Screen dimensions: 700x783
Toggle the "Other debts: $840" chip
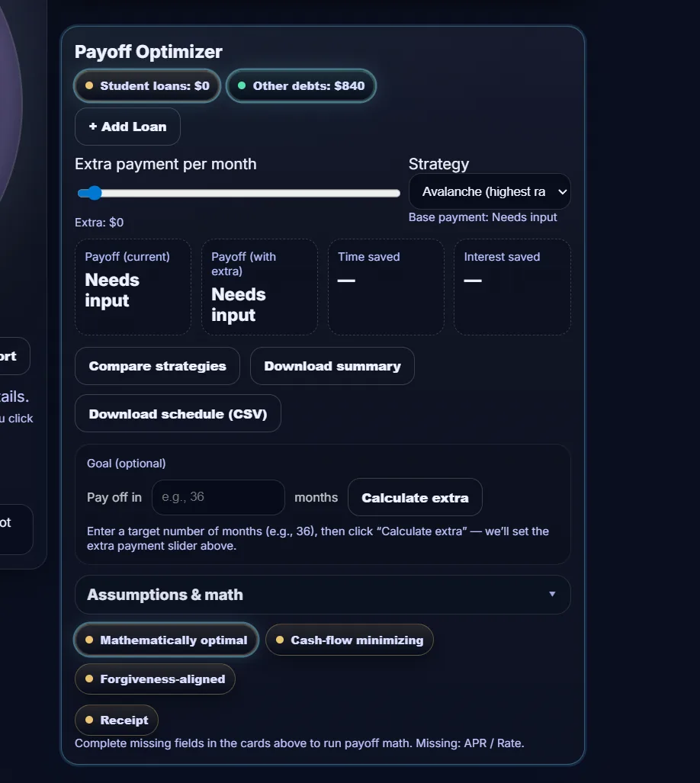pos(301,86)
